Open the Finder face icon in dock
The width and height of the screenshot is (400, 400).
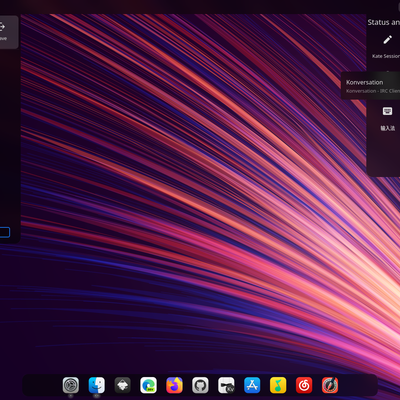[x=97, y=385]
